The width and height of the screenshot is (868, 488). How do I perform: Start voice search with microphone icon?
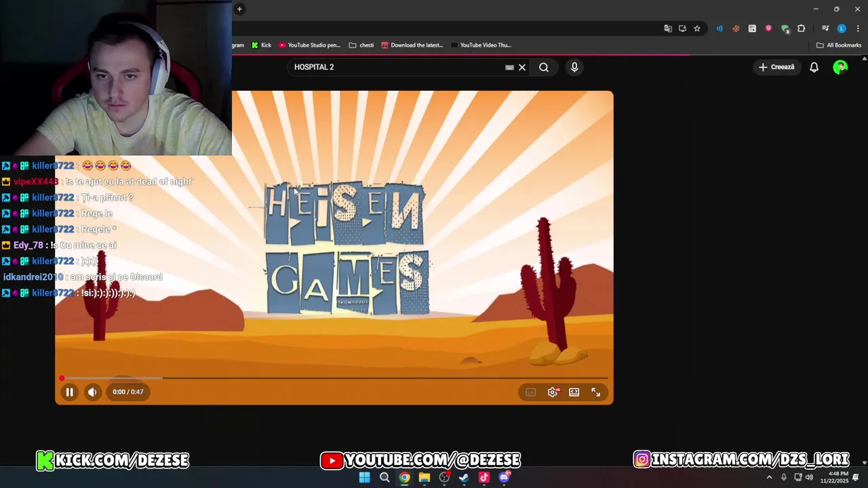coord(574,67)
